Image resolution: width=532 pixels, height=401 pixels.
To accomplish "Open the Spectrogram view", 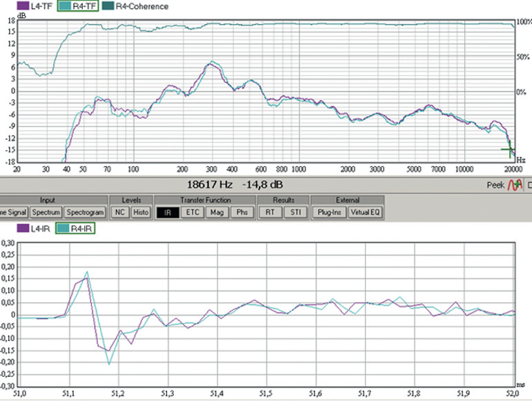I will coord(85,213).
